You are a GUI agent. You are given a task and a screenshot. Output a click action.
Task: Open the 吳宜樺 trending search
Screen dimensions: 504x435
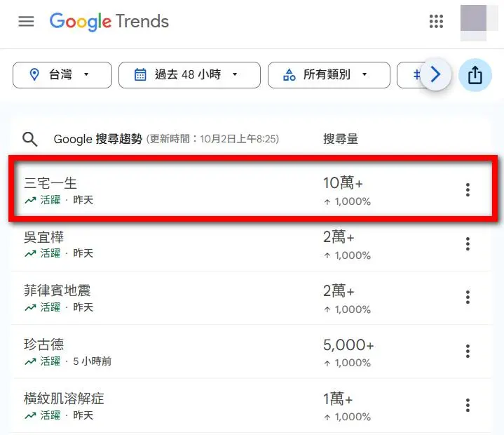tap(44, 237)
